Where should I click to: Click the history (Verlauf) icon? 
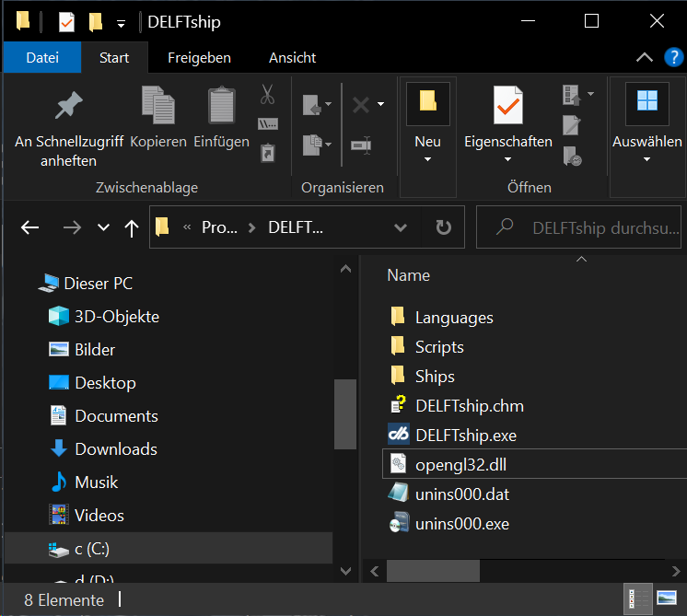click(572, 156)
